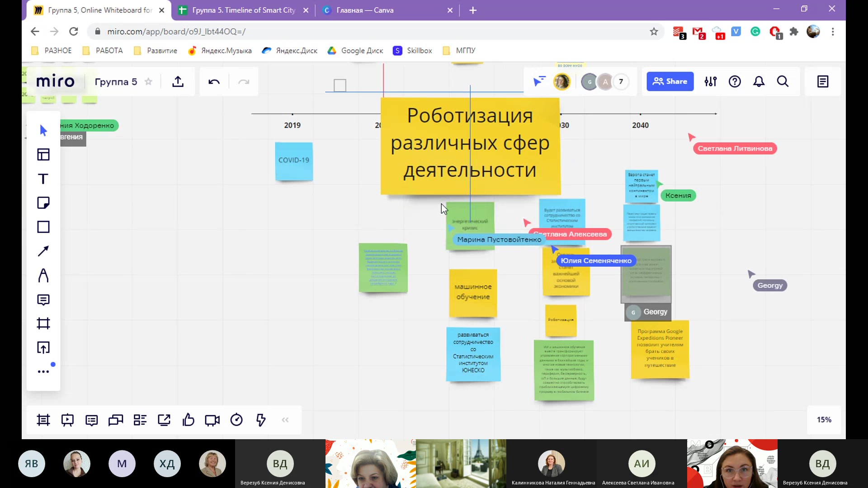Click the 15% zoom level control

click(x=824, y=420)
